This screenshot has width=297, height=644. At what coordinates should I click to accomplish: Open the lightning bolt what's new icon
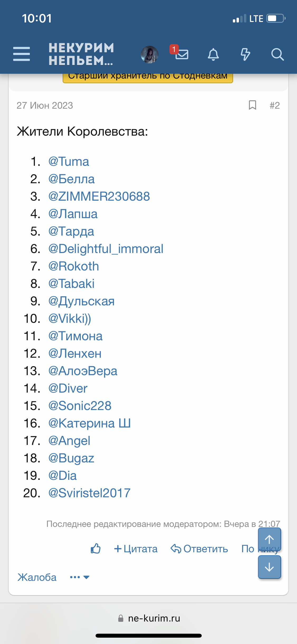[245, 54]
